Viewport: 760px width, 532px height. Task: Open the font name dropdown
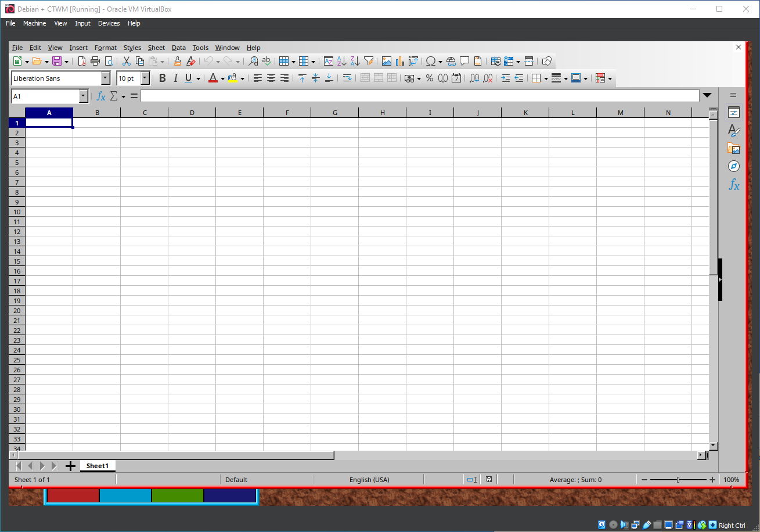pos(106,77)
